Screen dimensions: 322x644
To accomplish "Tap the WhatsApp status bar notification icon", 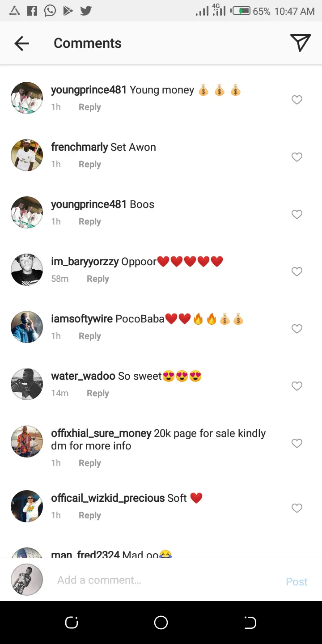I will coord(50,11).
